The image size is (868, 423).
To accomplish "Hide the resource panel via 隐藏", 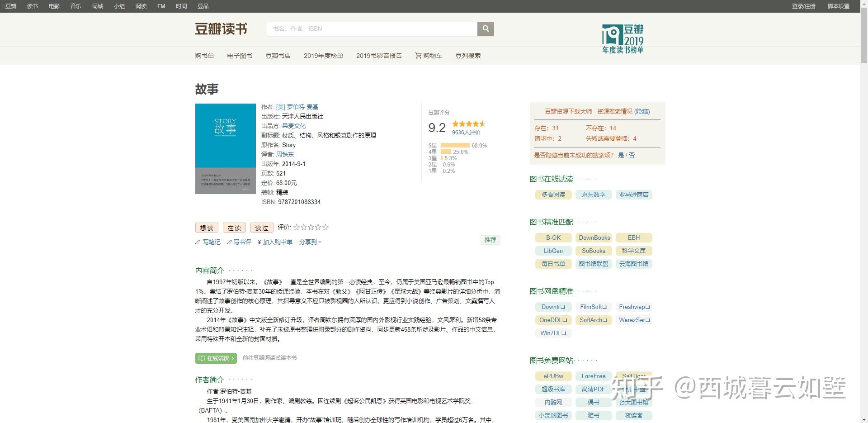I will coord(642,111).
